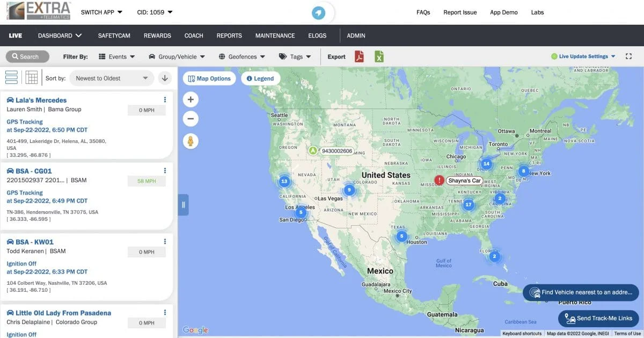Click the blue navigation arrow icon in header
Image resolution: width=644 pixels, height=338 pixels.
click(x=319, y=12)
